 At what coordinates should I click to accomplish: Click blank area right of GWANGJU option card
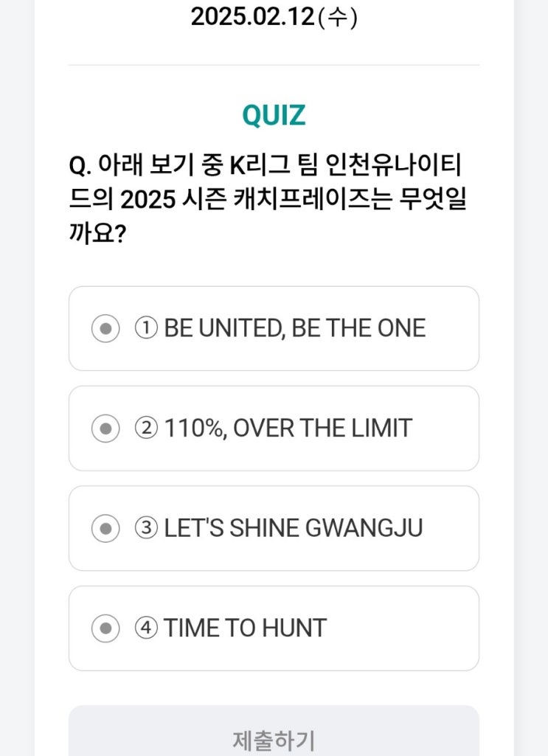click(450, 528)
